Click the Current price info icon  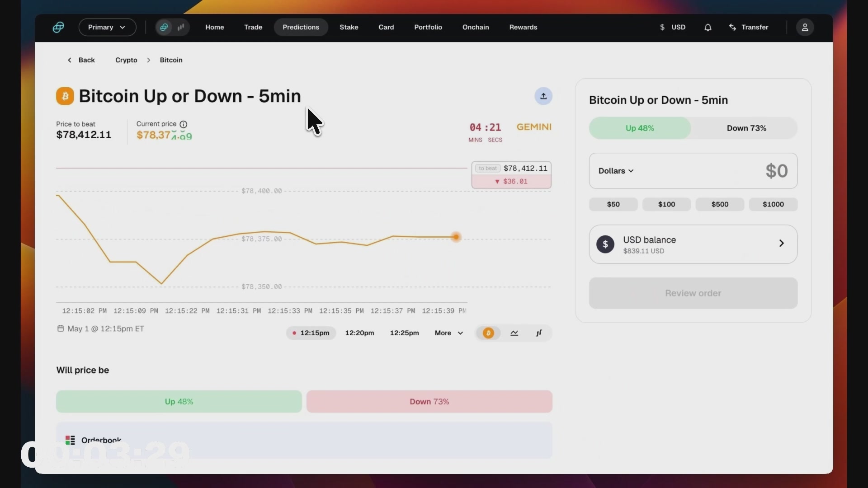pos(184,124)
